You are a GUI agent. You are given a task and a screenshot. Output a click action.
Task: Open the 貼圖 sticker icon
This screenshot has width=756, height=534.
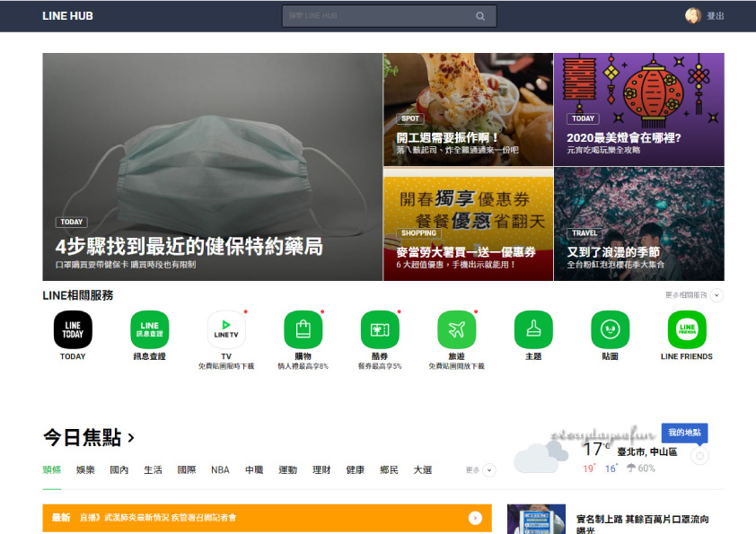(610, 329)
